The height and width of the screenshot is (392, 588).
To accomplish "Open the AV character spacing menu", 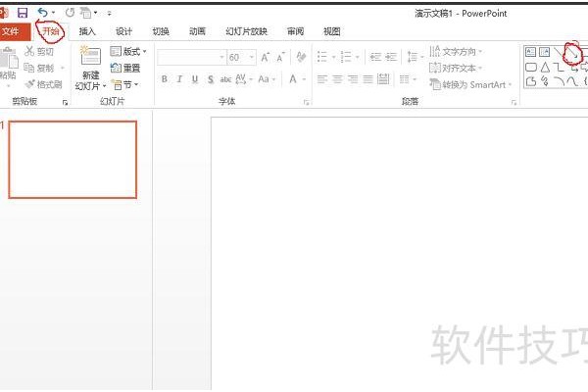I will 244,79.
